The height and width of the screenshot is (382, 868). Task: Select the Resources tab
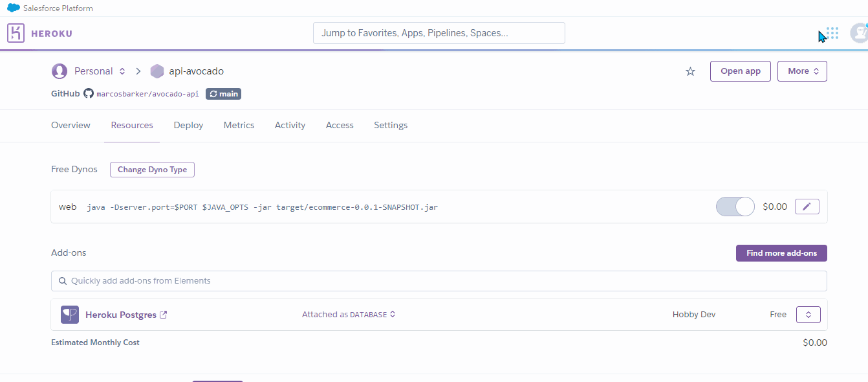click(132, 126)
